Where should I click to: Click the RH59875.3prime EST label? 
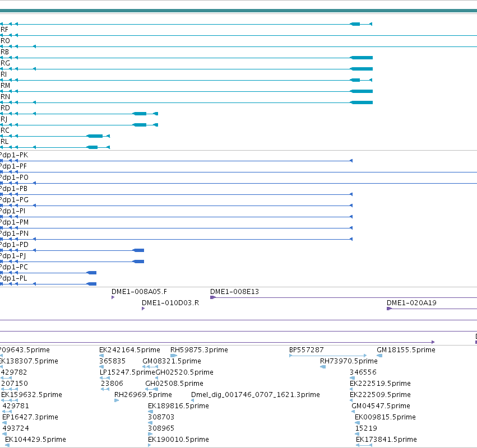click(x=199, y=350)
